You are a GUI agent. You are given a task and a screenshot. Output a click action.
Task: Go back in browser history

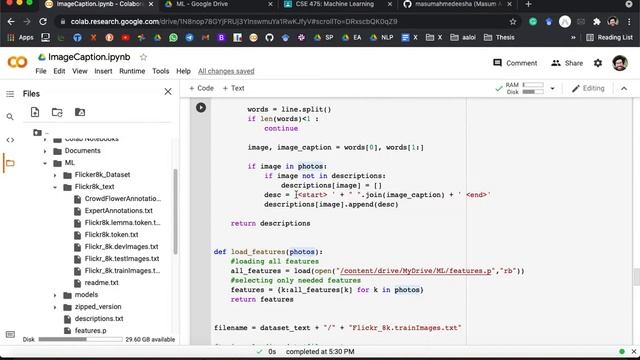point(11,21)
